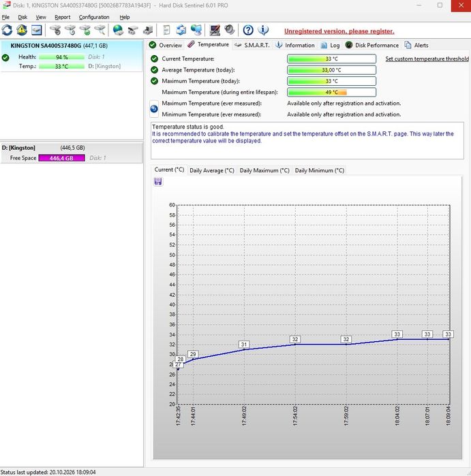Switch to the Overview tab

pos(166,45)
